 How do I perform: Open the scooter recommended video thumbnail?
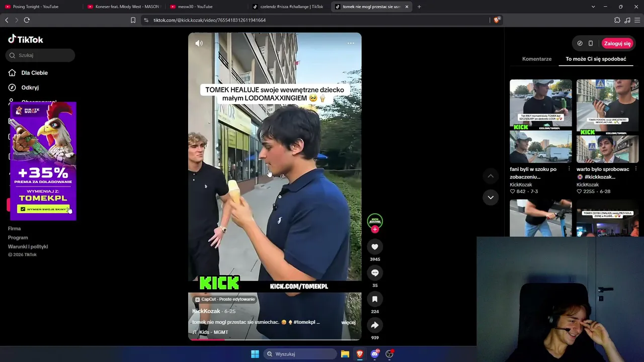click(x=541, y=218)
